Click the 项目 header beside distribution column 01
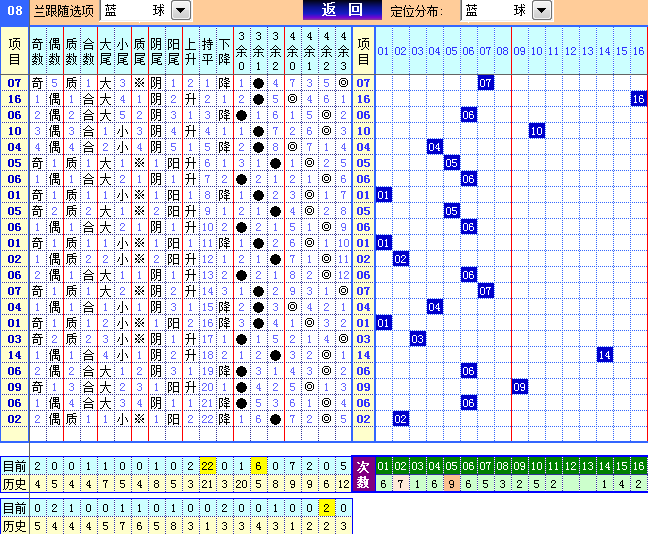This screenshot has width=648, height=534. [x=363, y=51]
